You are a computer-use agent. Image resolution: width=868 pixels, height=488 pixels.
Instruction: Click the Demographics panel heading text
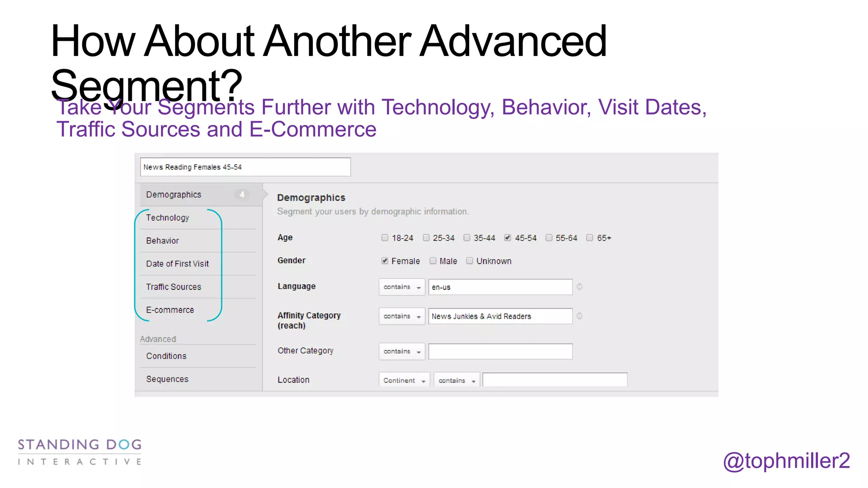[x=311, y=198]
